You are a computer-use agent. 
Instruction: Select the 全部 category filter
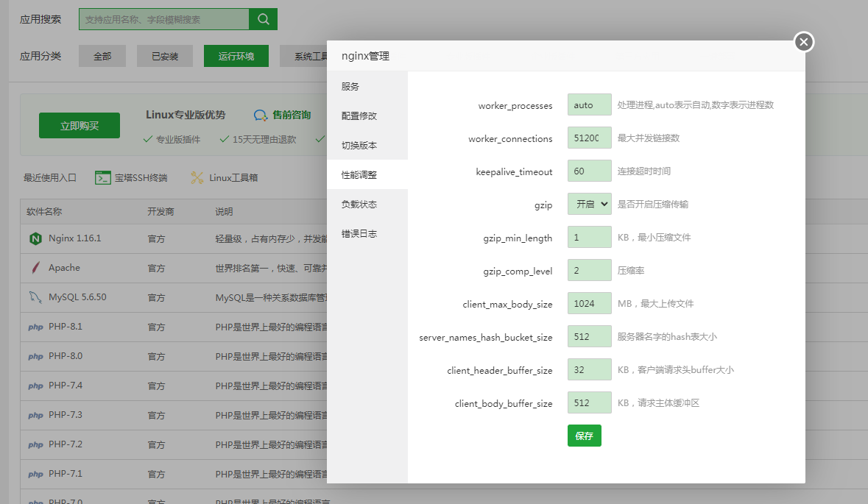coord(102,56)
